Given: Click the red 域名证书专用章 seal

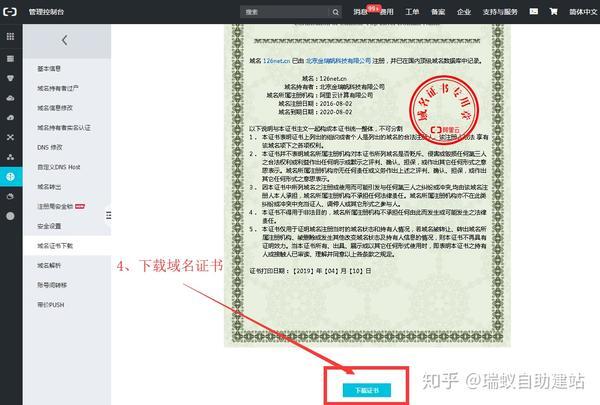Looking at the screenshot, I should (x=444, y=109).
